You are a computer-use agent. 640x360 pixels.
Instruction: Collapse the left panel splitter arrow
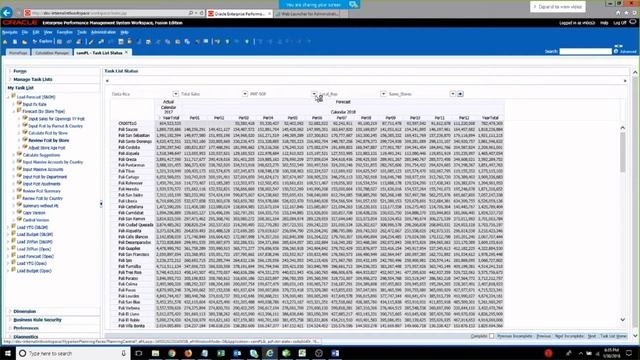click(x=101, y=203)
